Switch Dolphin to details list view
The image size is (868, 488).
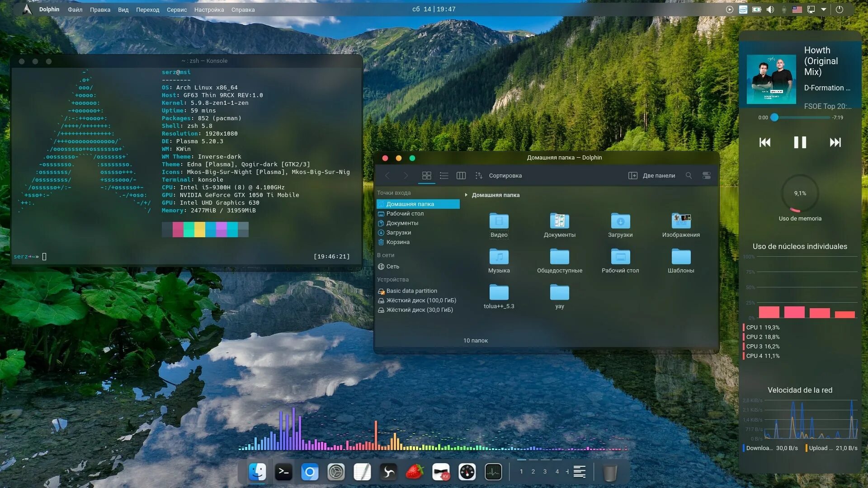444,175
